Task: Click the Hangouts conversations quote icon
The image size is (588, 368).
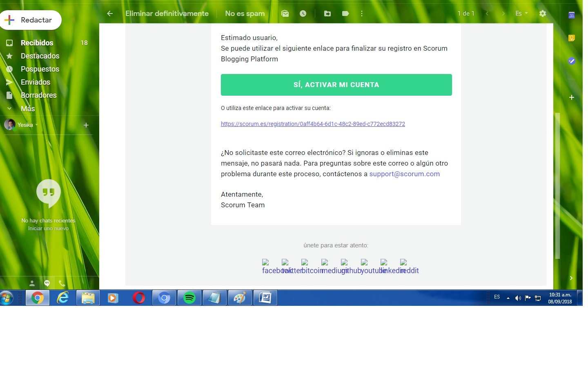Action: (x=47, y=283)
